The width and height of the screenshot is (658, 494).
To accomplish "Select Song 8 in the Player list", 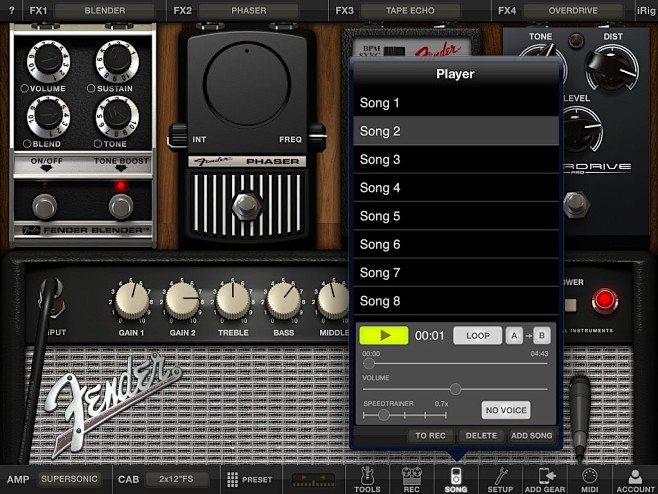I will [x=456, y=301].
